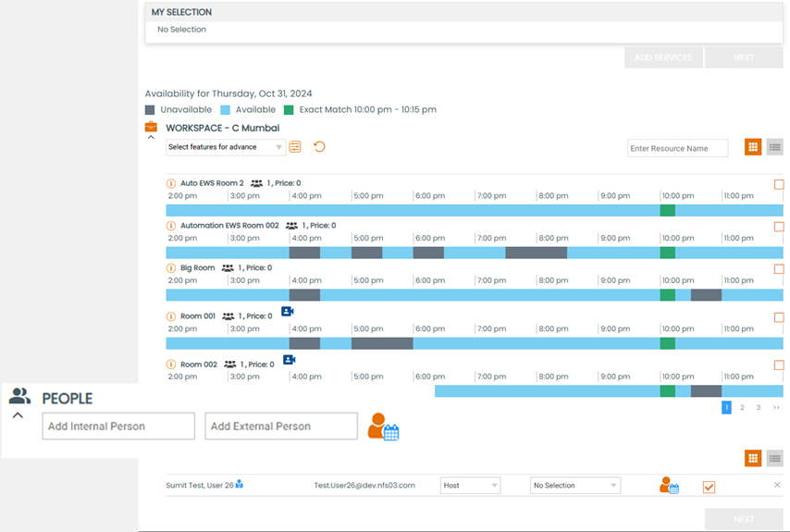Click the video camera icon for Room 001
This screenshot has width=790, height=532.
(287, 312)
